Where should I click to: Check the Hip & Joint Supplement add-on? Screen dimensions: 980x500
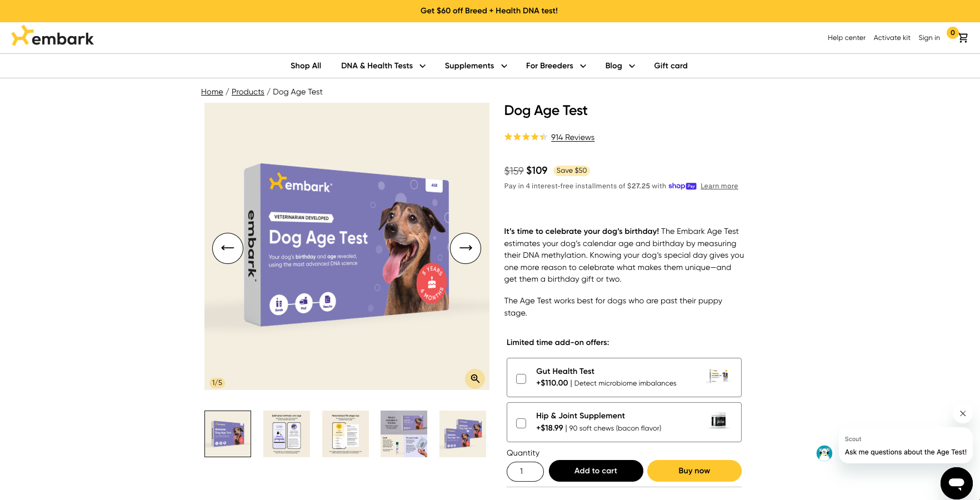coord(521,423)
